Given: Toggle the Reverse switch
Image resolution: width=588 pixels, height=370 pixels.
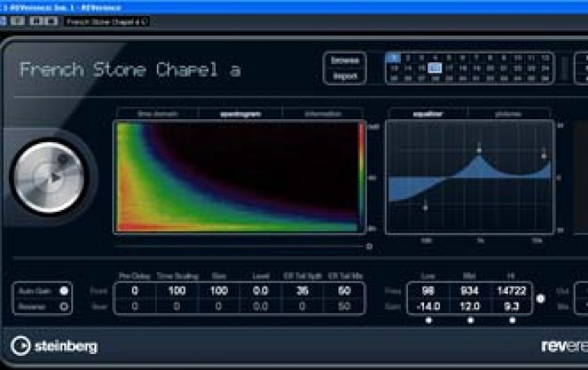Looking at the screenshot, I should tap(64, 307).
